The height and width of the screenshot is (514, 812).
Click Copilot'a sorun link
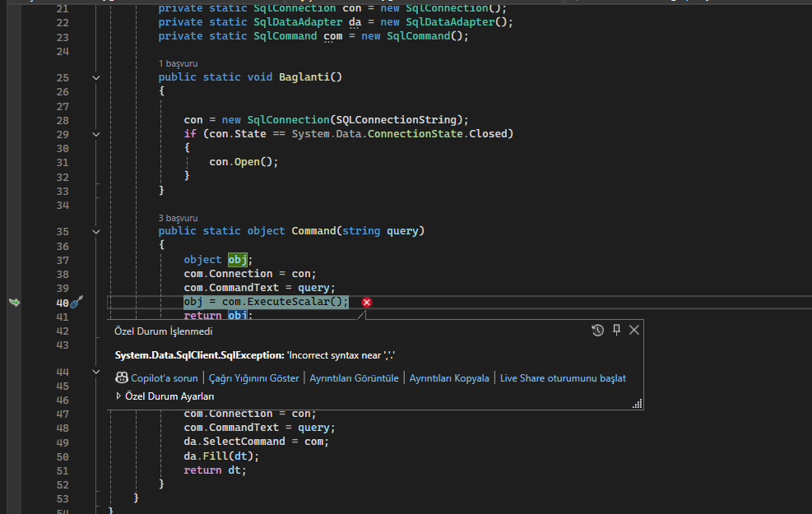point(165,378)
